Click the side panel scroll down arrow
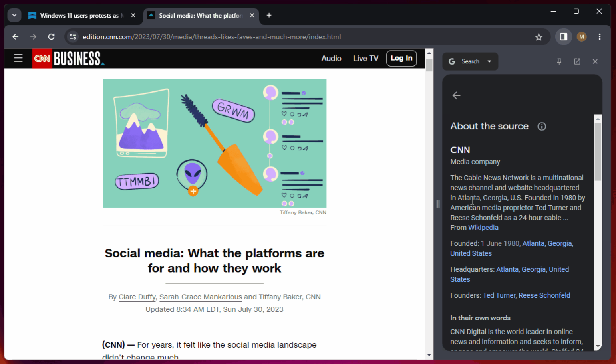Image resolution: width=616 pixels, height=364 pixels. (x=598, y=346)
